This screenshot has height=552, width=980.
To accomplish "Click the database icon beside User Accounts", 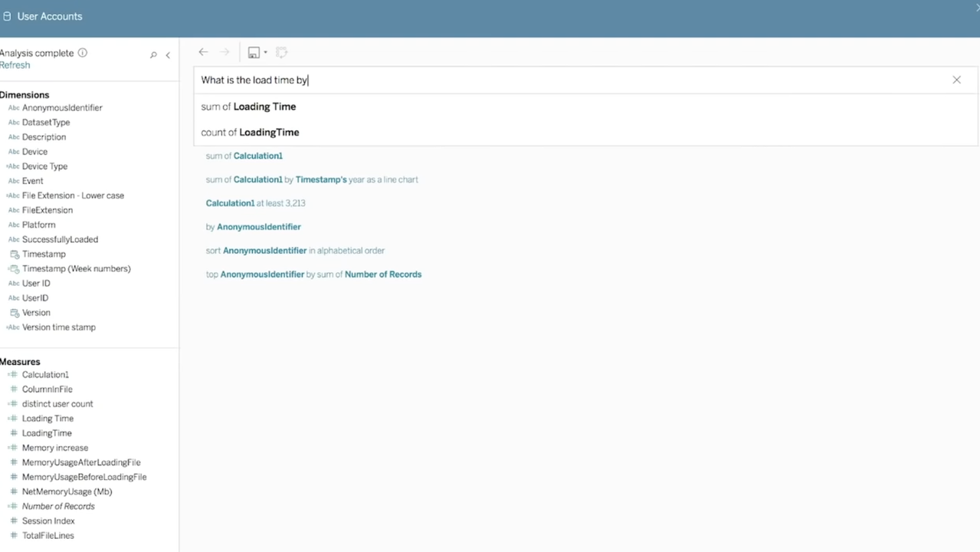I will 7,16.
